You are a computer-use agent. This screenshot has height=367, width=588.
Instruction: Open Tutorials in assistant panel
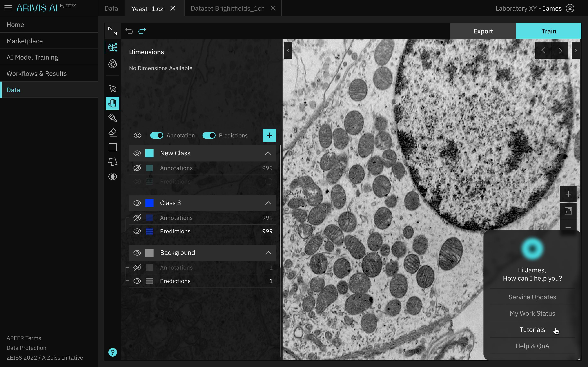pos(532,330)
